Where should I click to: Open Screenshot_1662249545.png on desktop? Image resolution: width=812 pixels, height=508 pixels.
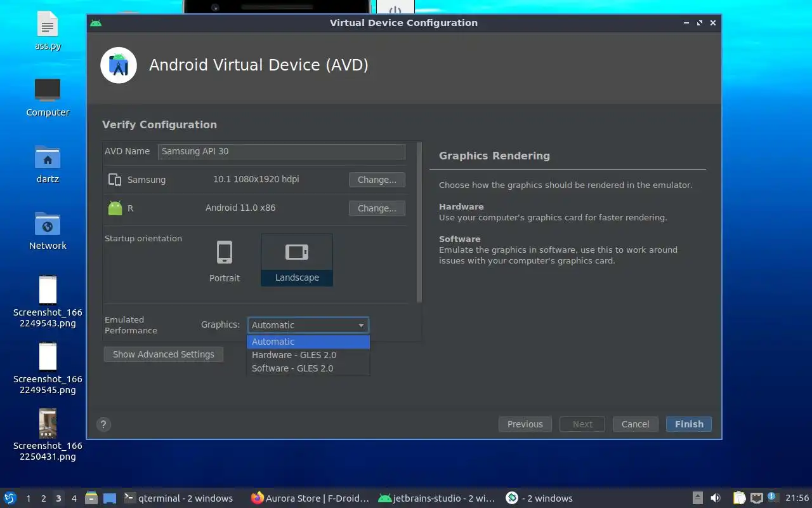pyautogui.click(x=48, y=368)
